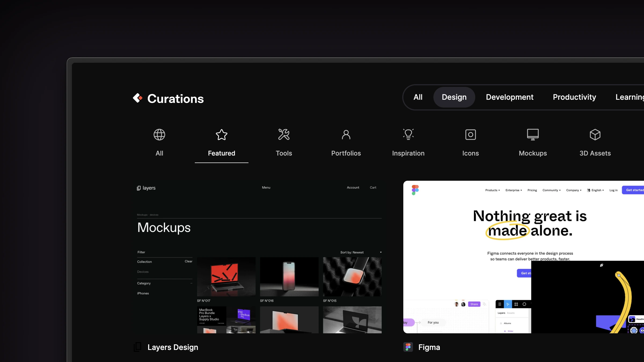
Task: Open the Figma title link
Action: [x=429, y=347]
